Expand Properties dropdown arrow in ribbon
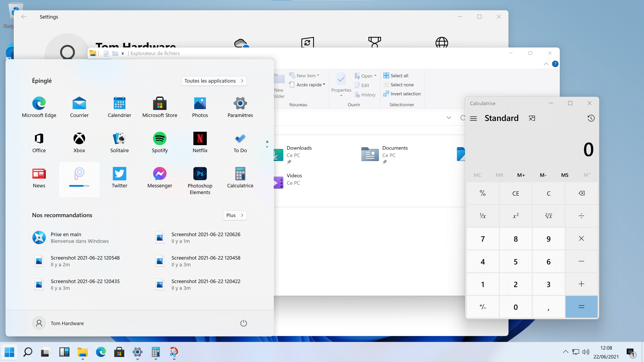Viewport: 644px width, 362px height. [x=341, y=96]
